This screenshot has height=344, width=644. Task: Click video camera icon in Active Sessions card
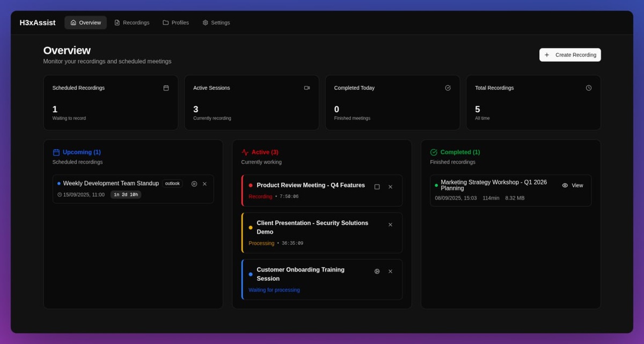[307, 88]
